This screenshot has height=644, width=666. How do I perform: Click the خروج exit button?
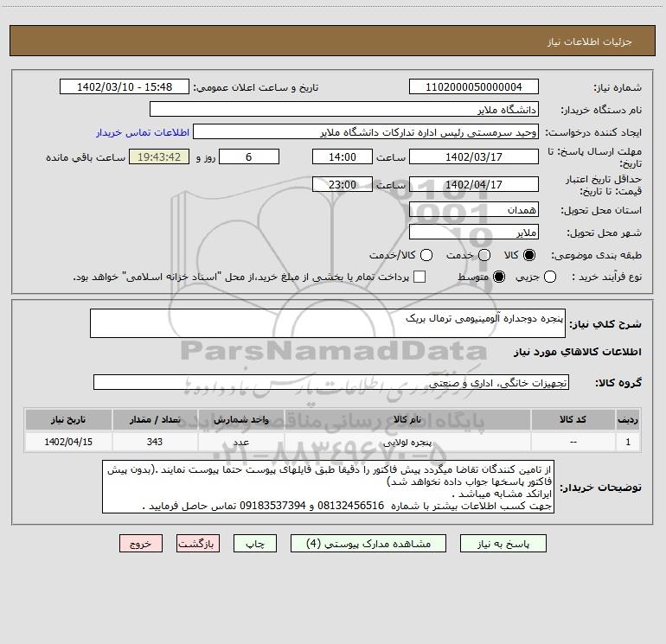(x=141, y=544)
